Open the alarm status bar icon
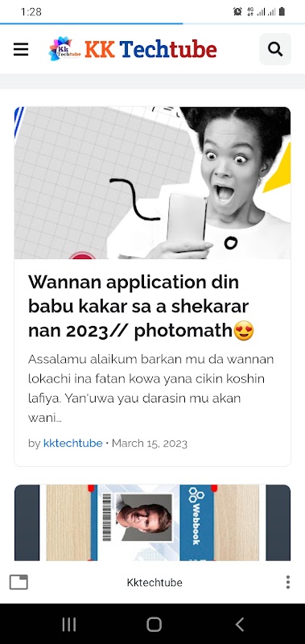 click(237, 11)
